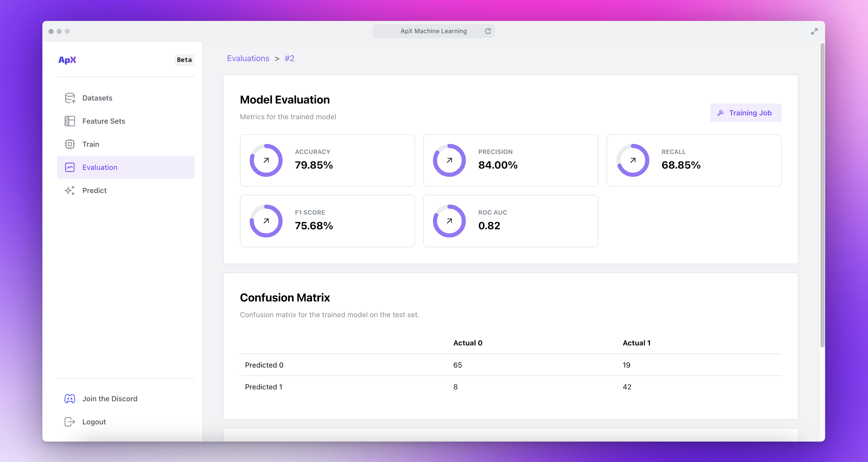Click the Beta badge
The height and width of the screenshot is (462, 868).
click(184, 60)
